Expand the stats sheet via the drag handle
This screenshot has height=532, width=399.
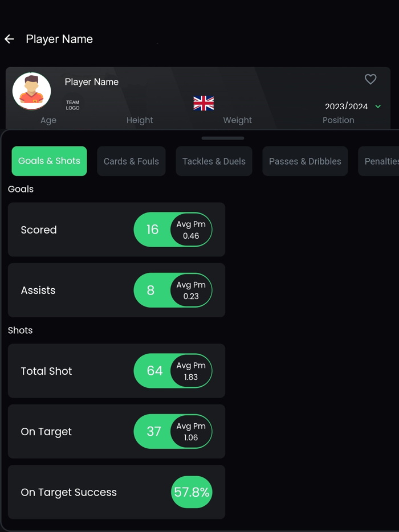point(222,138)
